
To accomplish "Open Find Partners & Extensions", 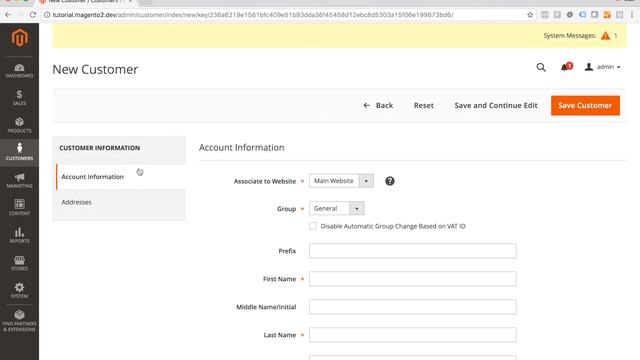I will tap(19, 321).
